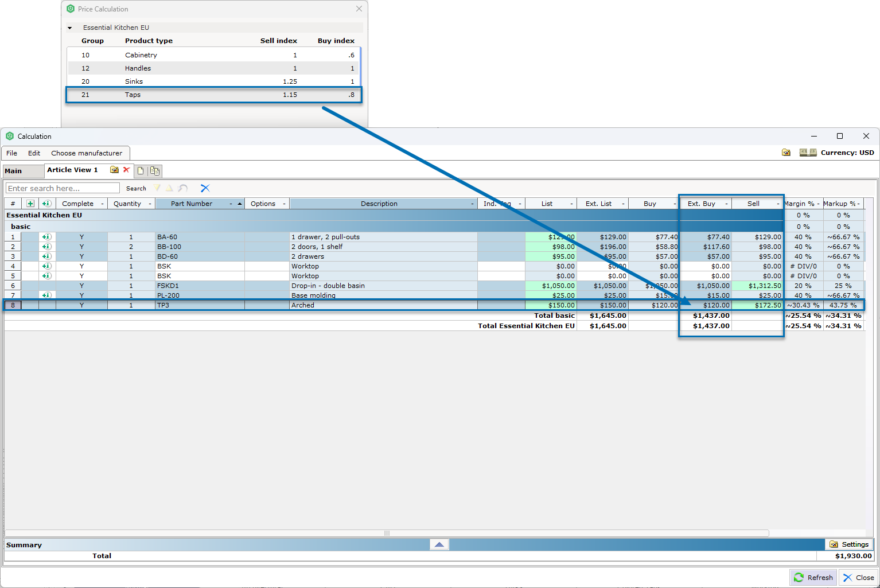The height and width of the screenshot is (588, 880).
Task: Click the green plus icon to add an article
Action: (x=30, y=203)
